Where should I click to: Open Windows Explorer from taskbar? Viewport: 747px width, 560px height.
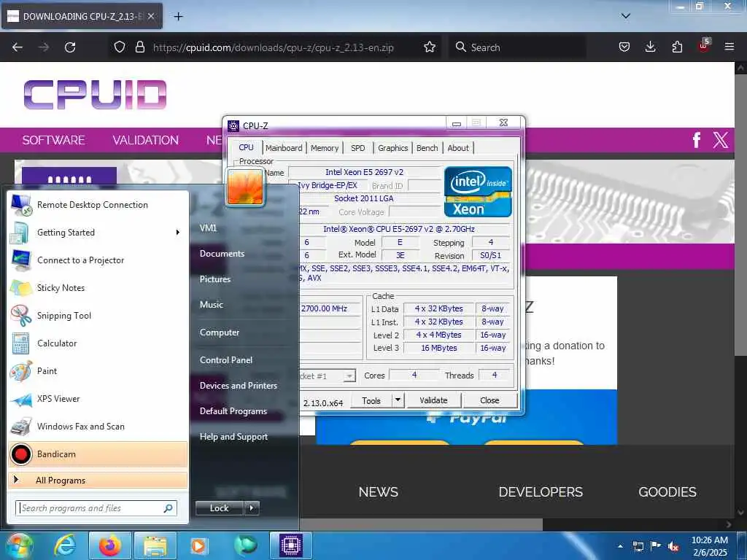(x=155, y=545)
